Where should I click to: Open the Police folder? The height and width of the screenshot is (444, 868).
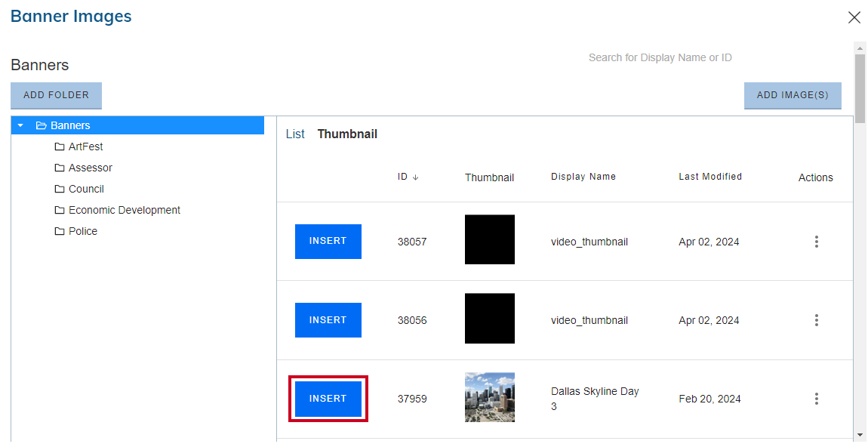point(82,231)
